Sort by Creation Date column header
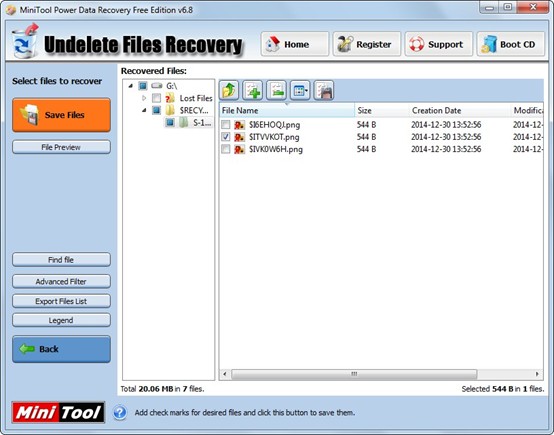The height and width of the screenshot is (435, 554). 460,111
